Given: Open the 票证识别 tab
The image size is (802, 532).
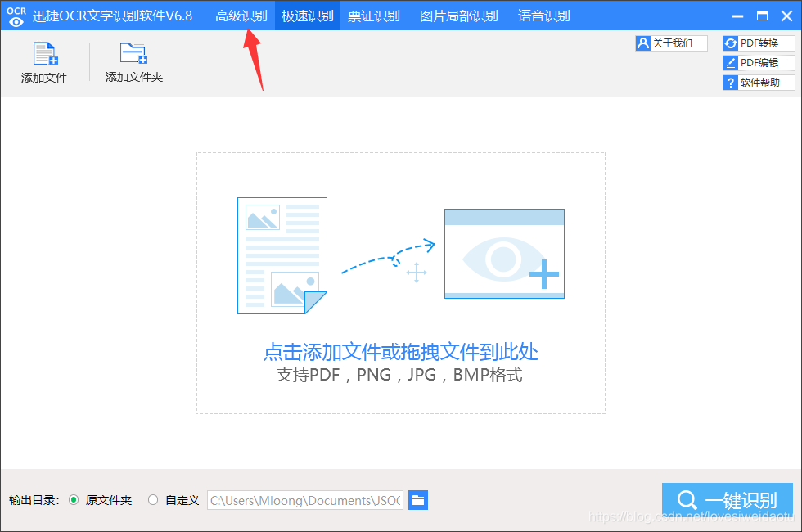Looking at the screenshot, I should (x=373, y=15).
